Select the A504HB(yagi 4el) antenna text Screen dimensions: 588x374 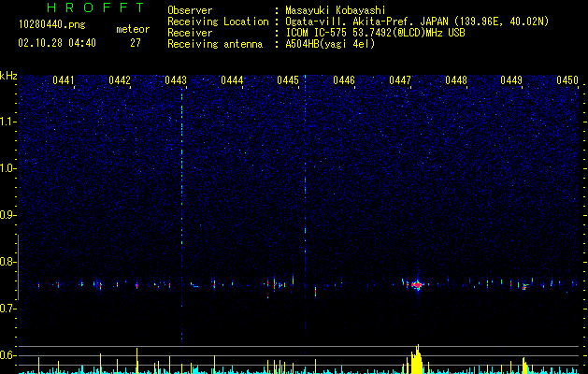[330, 44]
